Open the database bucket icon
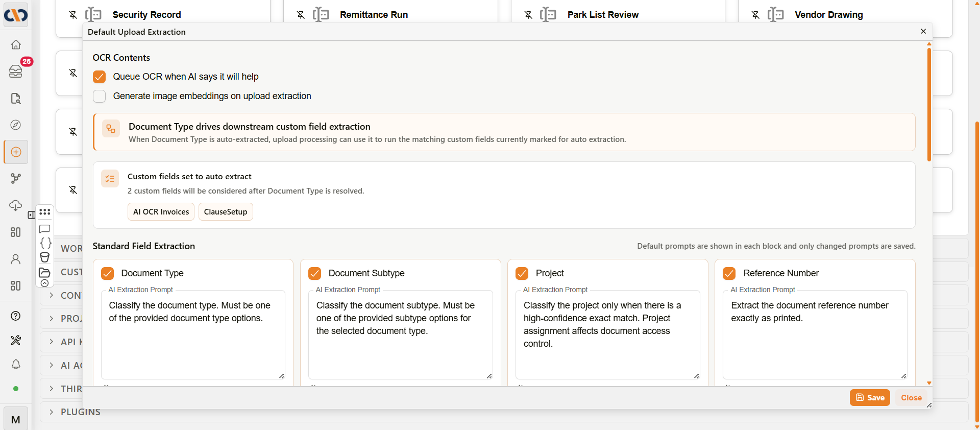 (x=45, y=257)
